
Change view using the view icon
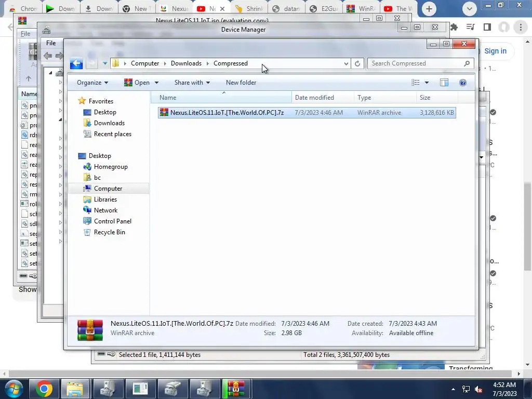[416, 83]
